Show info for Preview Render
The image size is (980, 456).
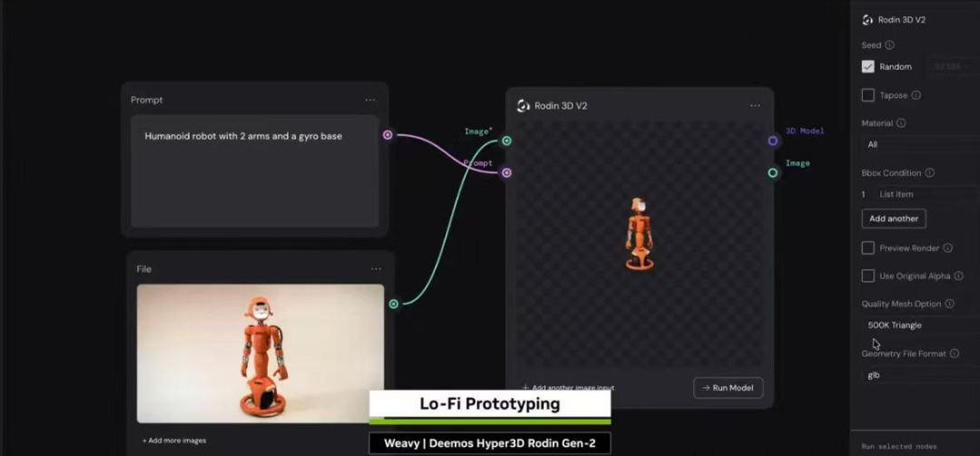click(947, 248)
